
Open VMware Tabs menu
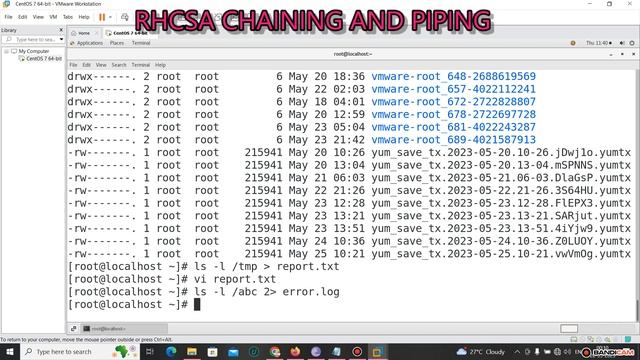[x=68, y=17]
